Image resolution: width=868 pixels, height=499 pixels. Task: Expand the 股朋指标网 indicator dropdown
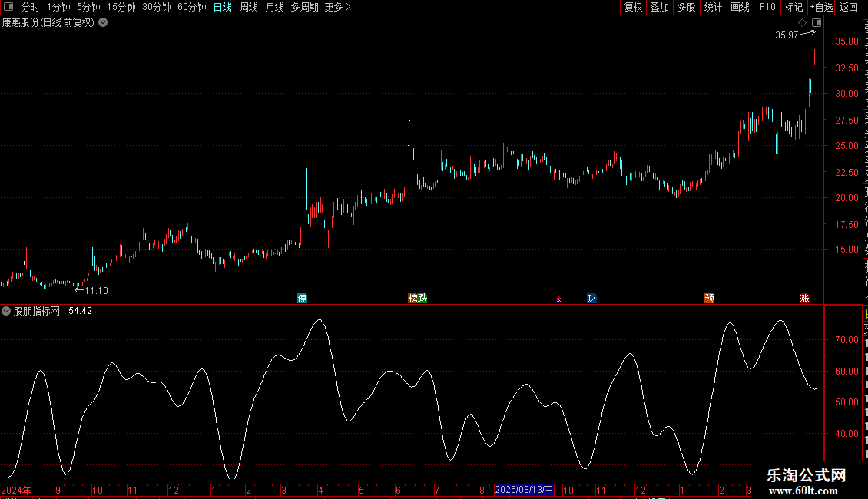click(6, 311)
